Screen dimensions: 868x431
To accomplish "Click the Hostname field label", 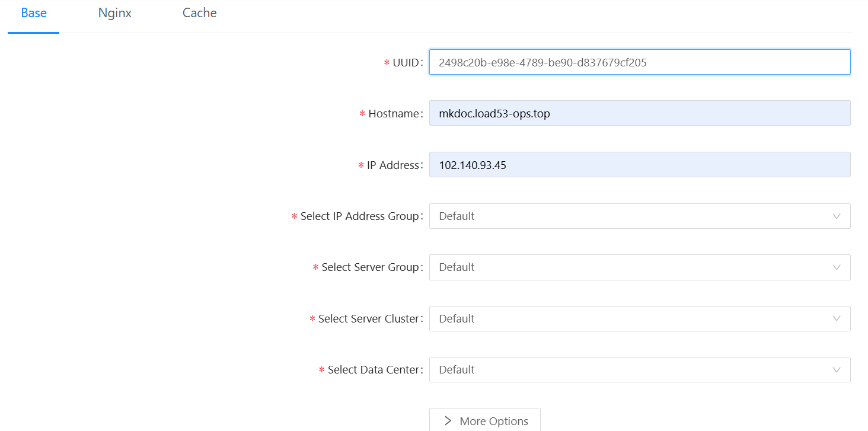I will pyautogui.click(x=394, y=114).
